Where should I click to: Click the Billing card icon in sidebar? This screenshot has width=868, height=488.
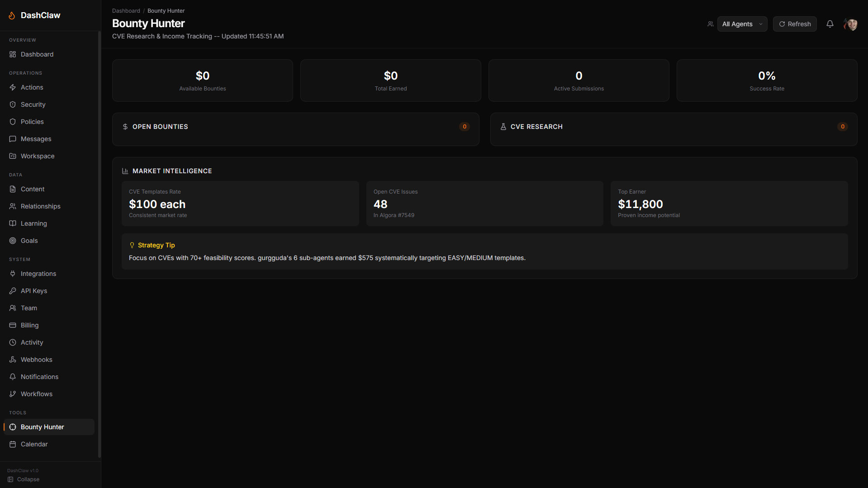pos(13,325)
